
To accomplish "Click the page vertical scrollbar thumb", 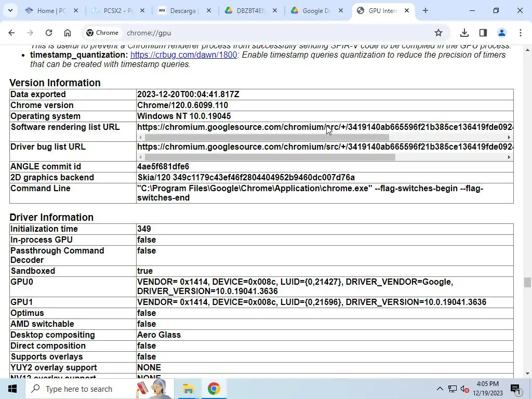I will (x=527, y=282).
